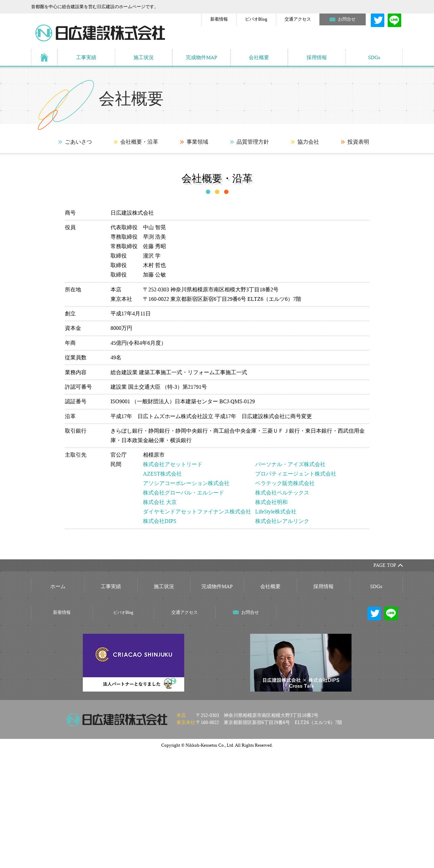The width and height of the screenshot is (434, 868).
Task: Open お問合せ in the footer
Action: pos(246,612)
